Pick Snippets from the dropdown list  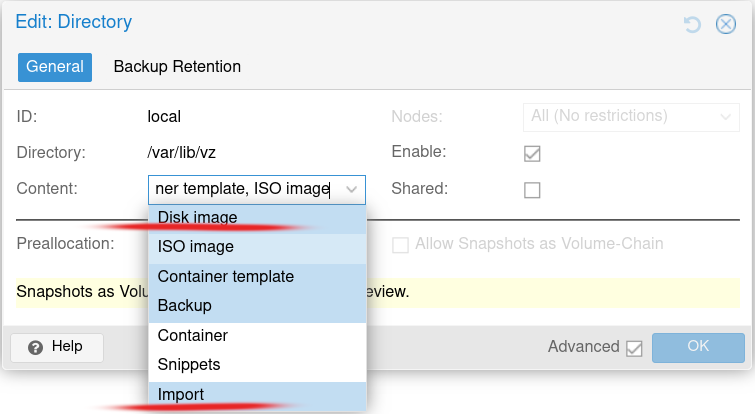point(189,365)
